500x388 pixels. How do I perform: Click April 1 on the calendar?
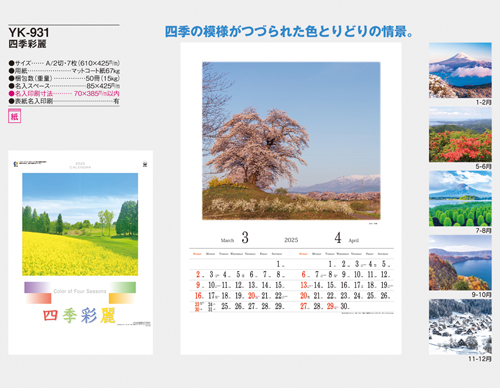pos(330,264)
